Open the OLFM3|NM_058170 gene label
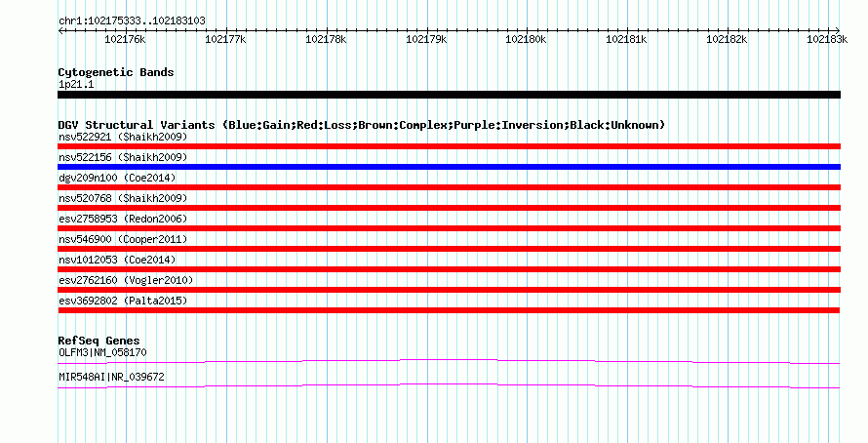This screenshot has width=868, height=443. 102,352
